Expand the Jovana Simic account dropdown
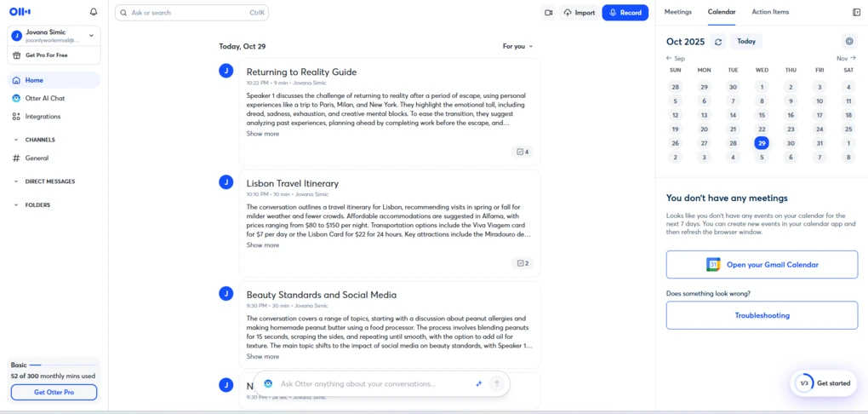This screenshot has width=868, height=414. 91,36
